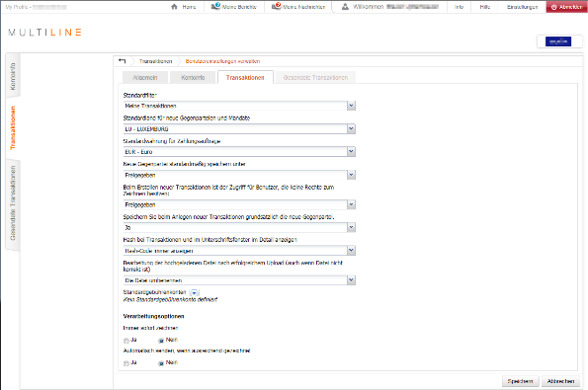Click the Home house icon
This screenshot has width=588, height=390.
(174, 7)
